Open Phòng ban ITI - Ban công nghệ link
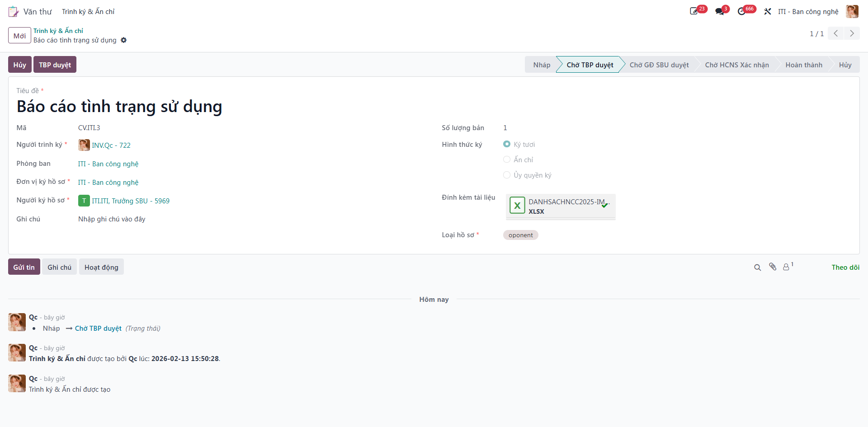 108,164
